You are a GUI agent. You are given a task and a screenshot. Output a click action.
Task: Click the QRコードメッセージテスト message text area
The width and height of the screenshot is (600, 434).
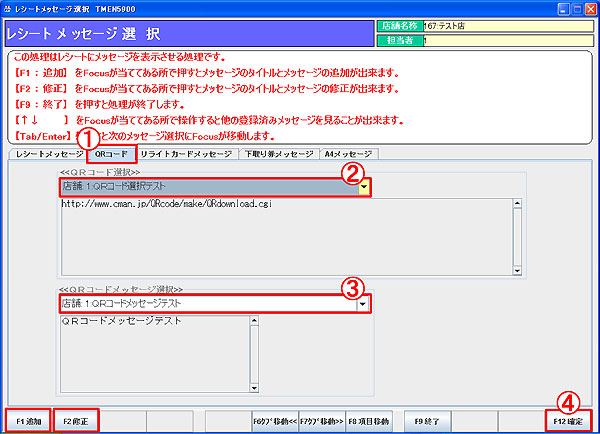[155, 354]
